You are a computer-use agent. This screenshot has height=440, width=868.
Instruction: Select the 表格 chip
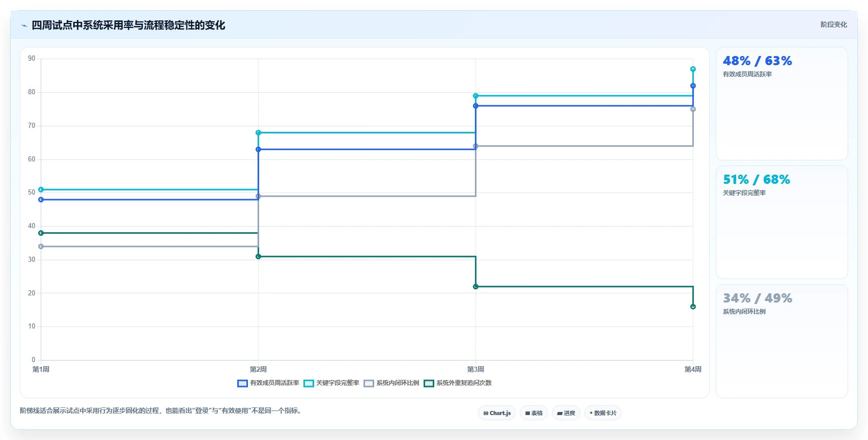pos(534,413)
